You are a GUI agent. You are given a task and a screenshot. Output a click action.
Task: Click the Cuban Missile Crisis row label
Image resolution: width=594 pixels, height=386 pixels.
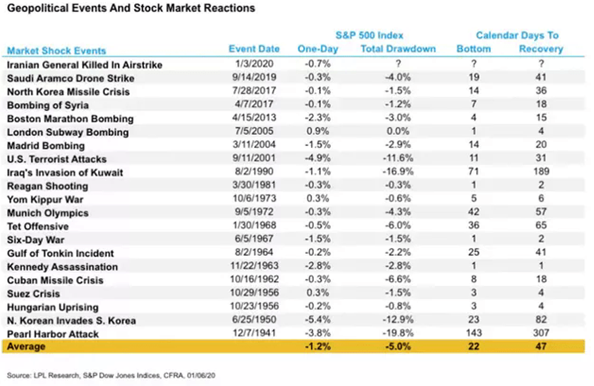[55, 280]
